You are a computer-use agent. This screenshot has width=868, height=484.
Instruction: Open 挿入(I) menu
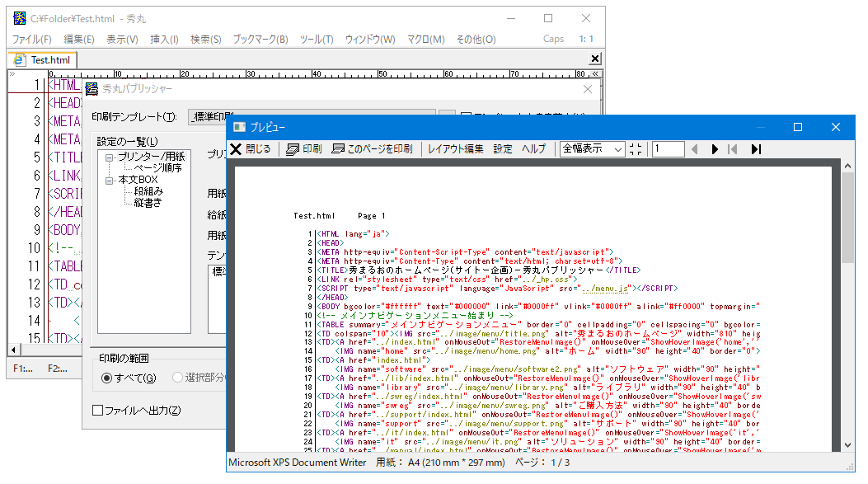164,40
